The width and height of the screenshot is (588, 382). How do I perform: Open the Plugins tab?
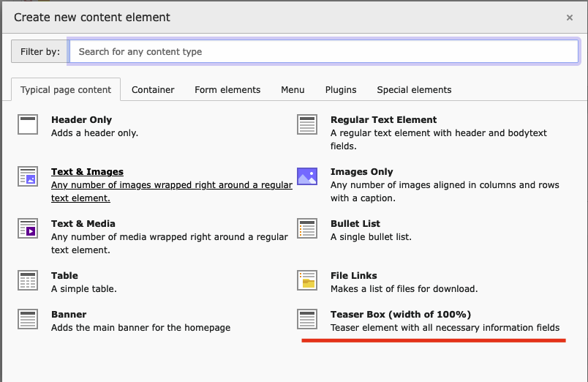coord(341,90)
